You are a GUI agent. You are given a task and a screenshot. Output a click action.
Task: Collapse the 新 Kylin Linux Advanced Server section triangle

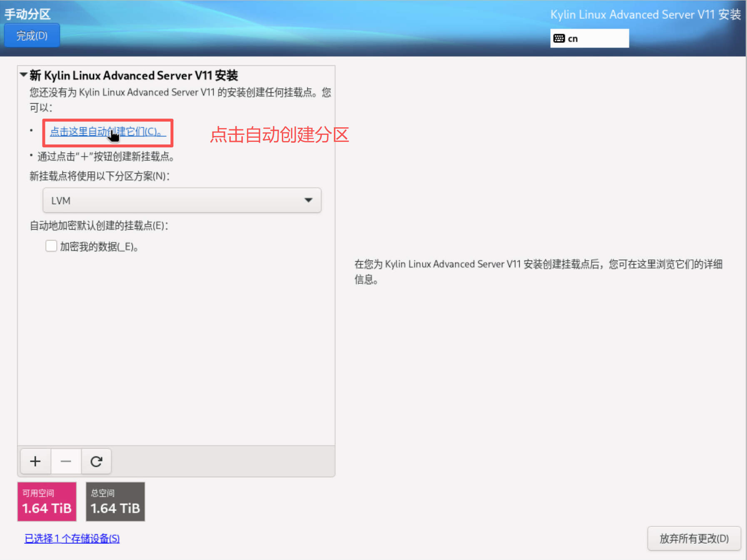tap(24, 75)
